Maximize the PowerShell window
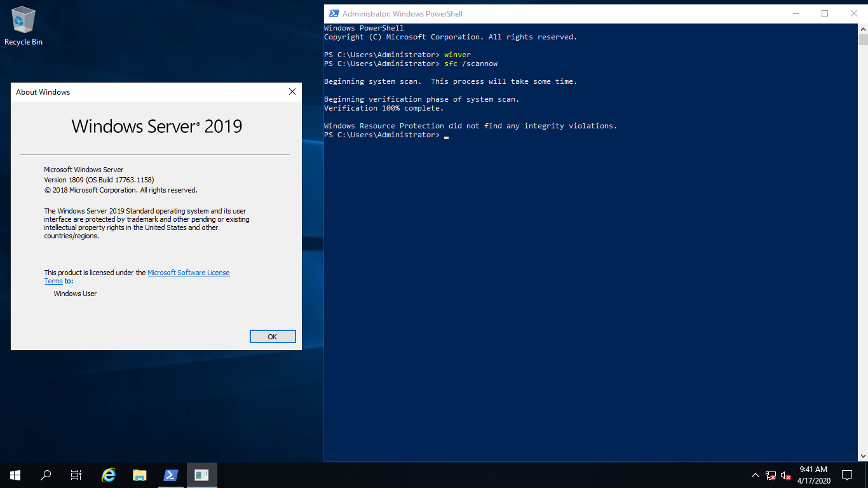Screen dimensions: 868x488 [x=825, y=13]
